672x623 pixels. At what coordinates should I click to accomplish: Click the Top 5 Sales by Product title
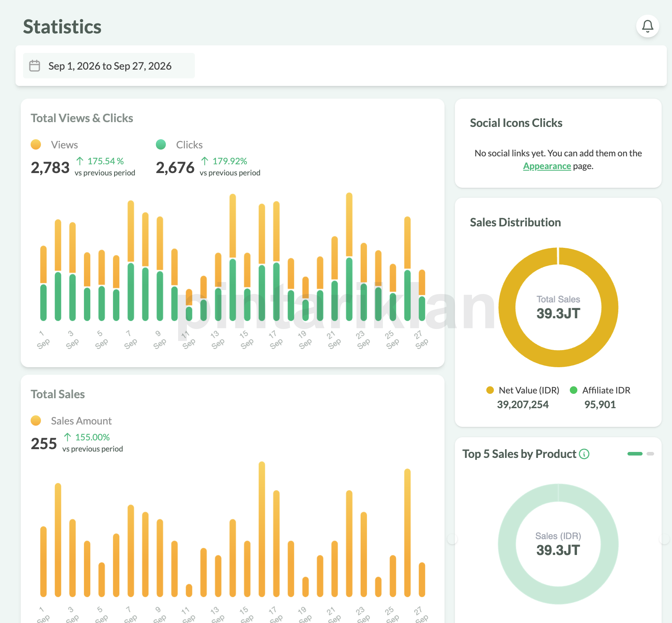click(x=519, y=454)
